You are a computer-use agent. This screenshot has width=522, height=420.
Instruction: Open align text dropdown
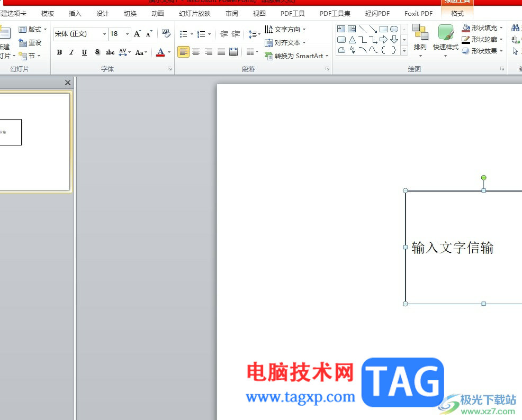click(x=285, y=42)
